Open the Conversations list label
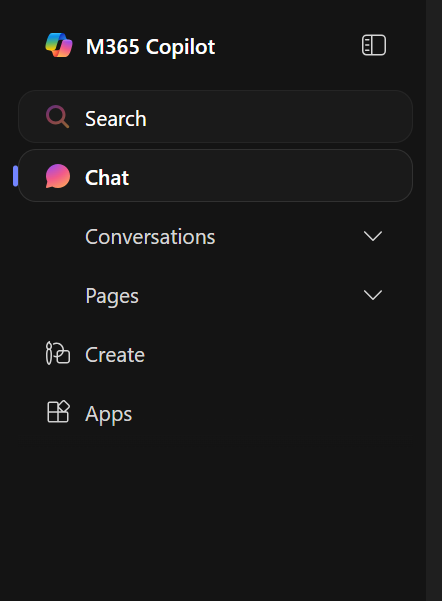 [150, 236]
